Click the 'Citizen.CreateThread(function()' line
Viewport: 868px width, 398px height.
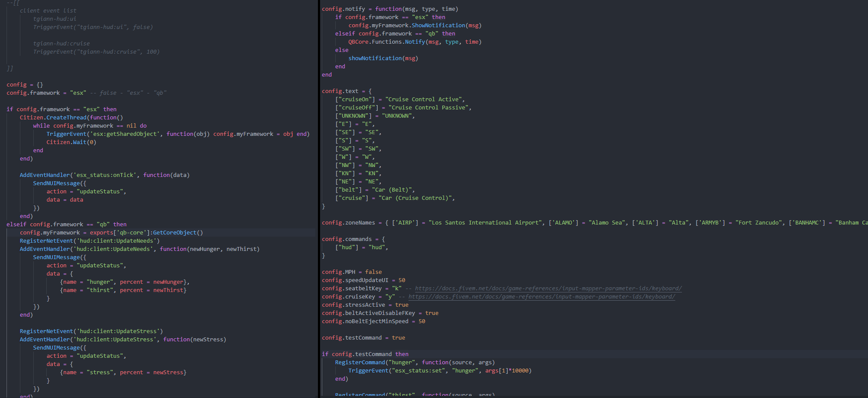71,117
